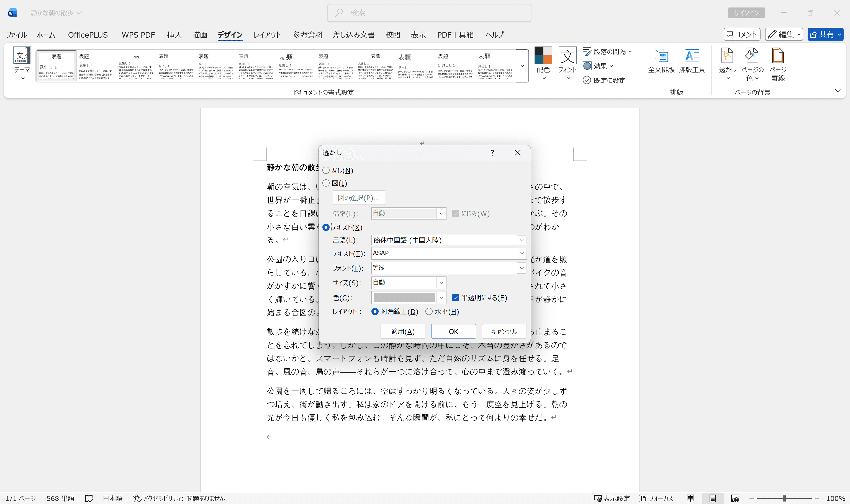The width and height of the screenshot is (850, 504).
Task: Disable the 半透明にする checkbox
Action: pos(455,298)
